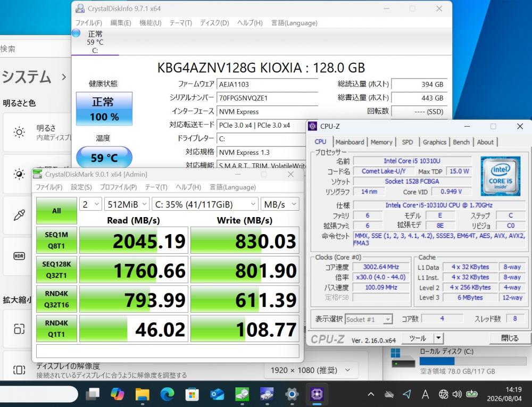This screenshot has width=532, height=407.
Task: Open プロファイル(P) menu in CrystalDiskMark
Action: point(119,187)
